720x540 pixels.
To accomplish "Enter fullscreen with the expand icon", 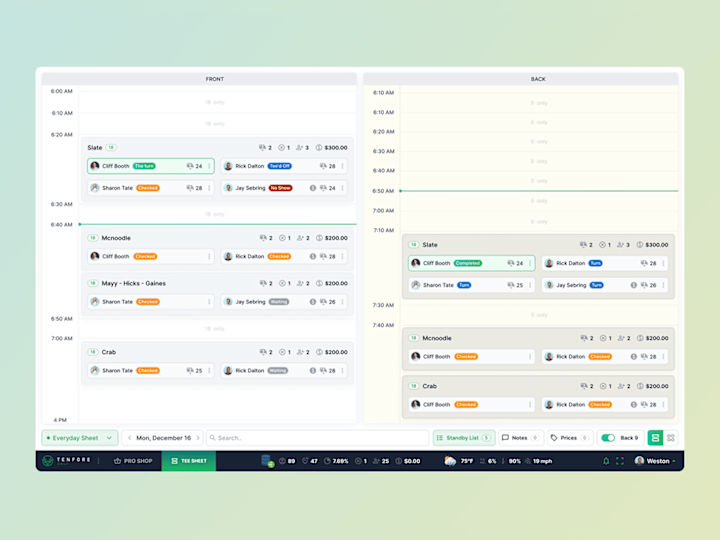I will point(620,461).
